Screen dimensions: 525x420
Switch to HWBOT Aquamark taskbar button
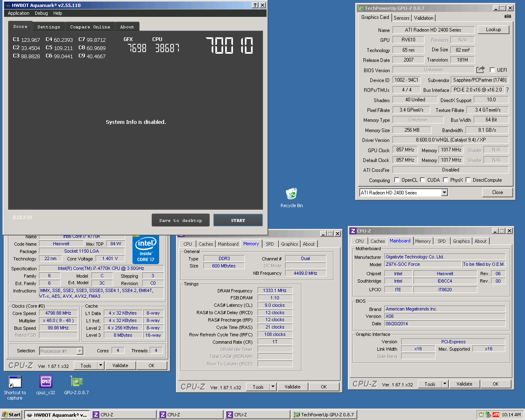click(57, 415)
